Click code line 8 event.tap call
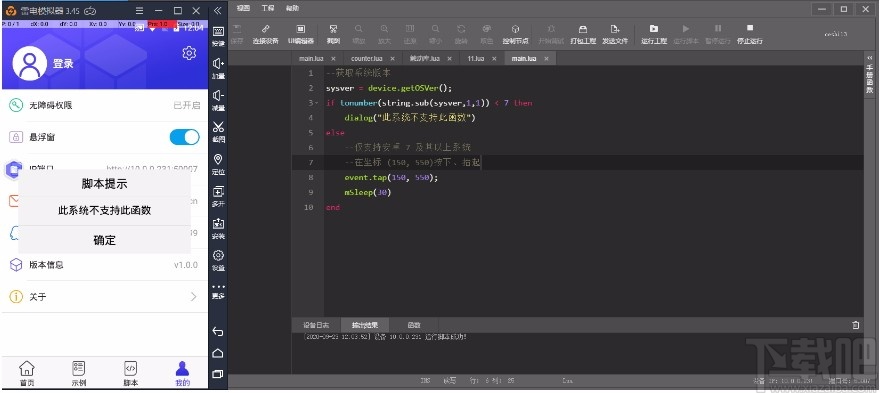880x393 pixels. [x=391, y=177]
